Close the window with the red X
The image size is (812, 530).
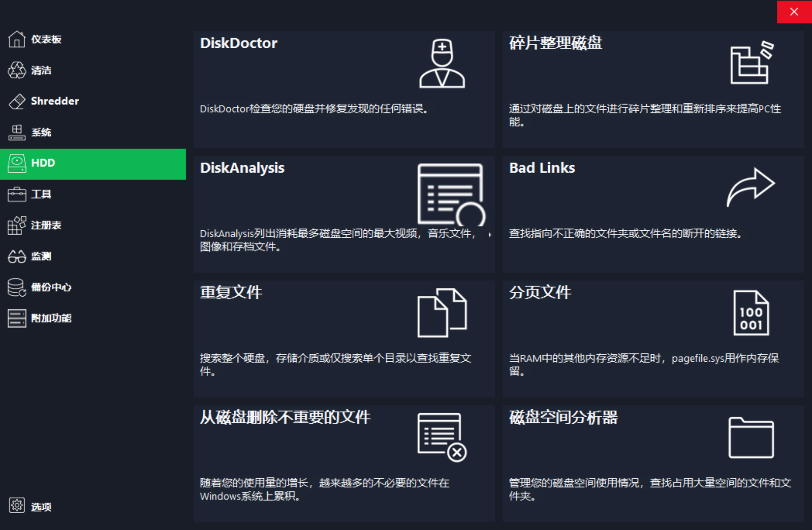coord(794,12)
